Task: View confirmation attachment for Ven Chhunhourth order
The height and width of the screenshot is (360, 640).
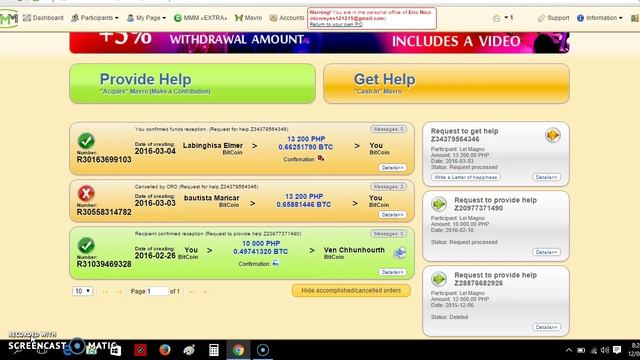Action: 276,263
